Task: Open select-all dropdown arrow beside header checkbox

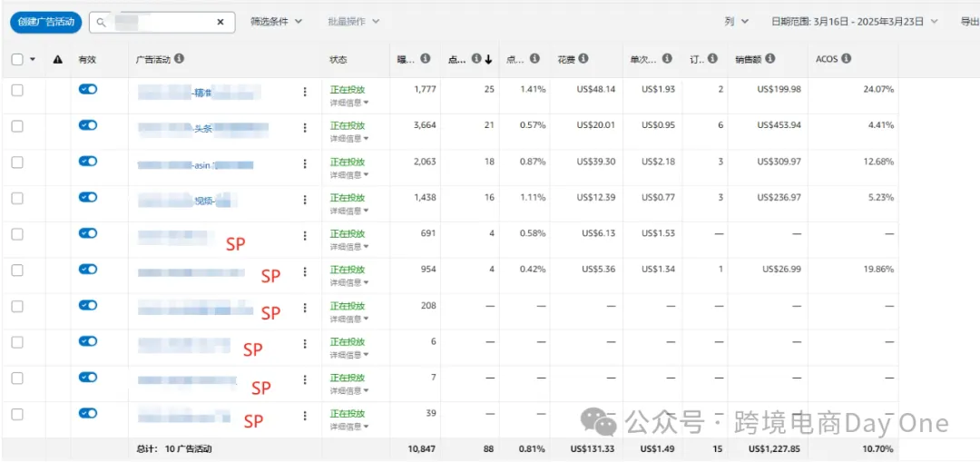Action: pos(33,59)
